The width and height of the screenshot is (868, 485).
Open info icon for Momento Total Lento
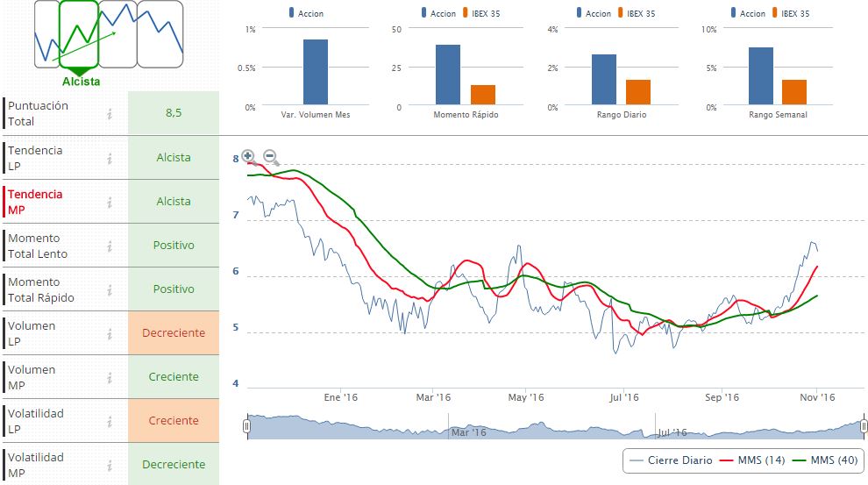tap(110, 246)
